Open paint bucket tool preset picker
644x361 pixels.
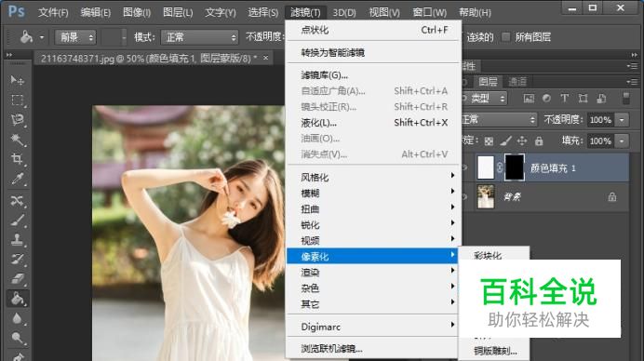[x=42, y=37]
